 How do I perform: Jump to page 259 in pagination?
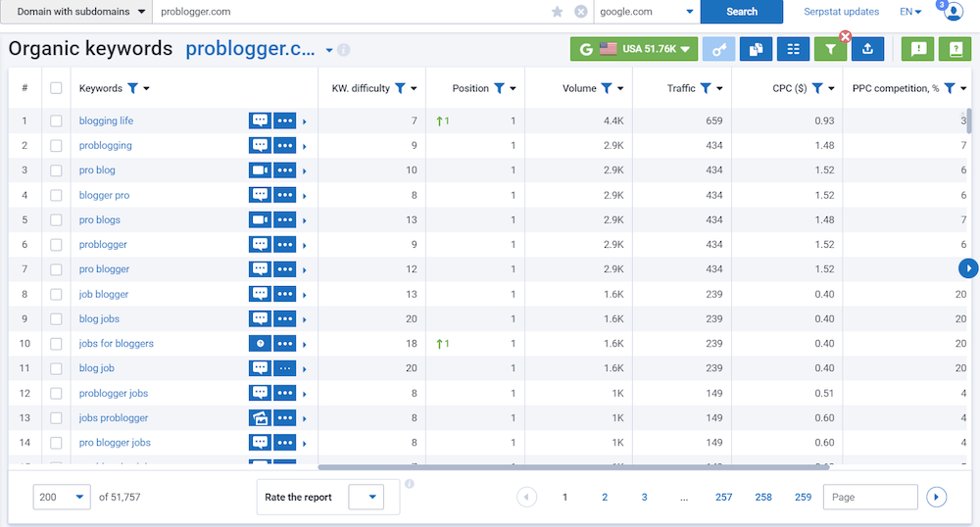pos(803,498)
